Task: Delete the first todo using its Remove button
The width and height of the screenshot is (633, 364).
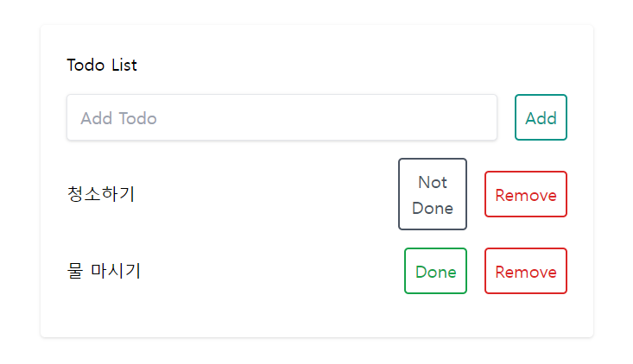Action: (526, 194)
